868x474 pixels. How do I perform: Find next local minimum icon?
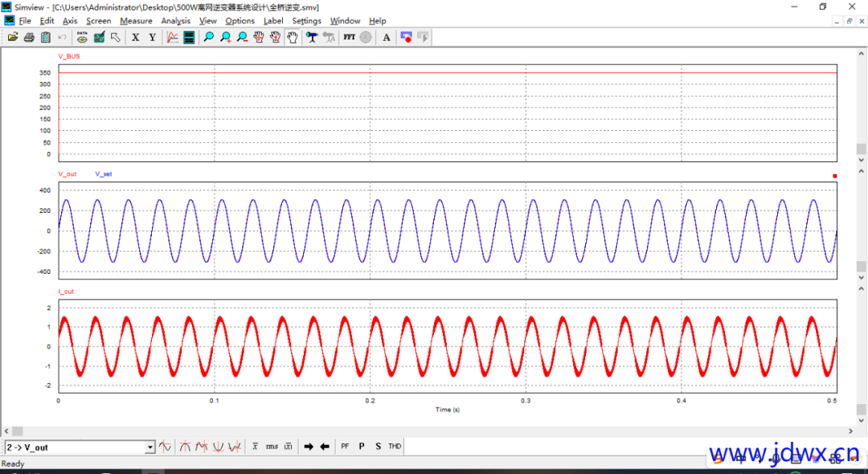click(235, 447)
